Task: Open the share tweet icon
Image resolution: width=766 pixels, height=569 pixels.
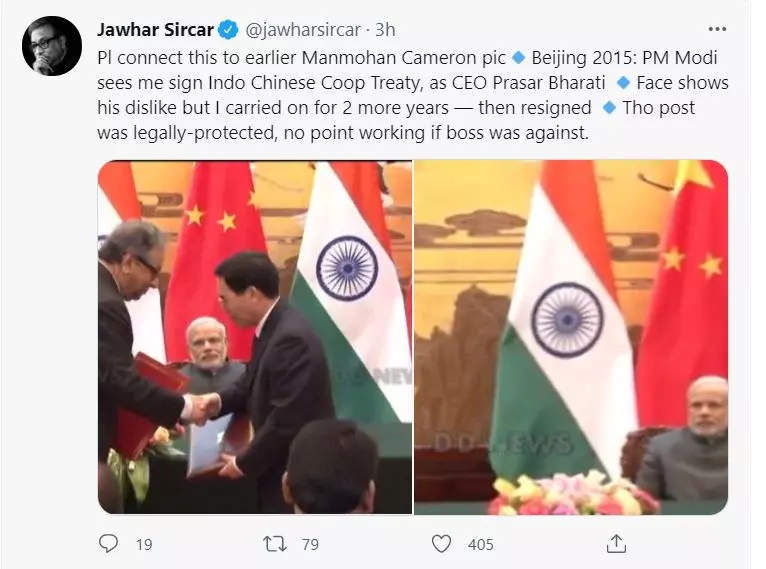Action: click(x=616, y=543)
